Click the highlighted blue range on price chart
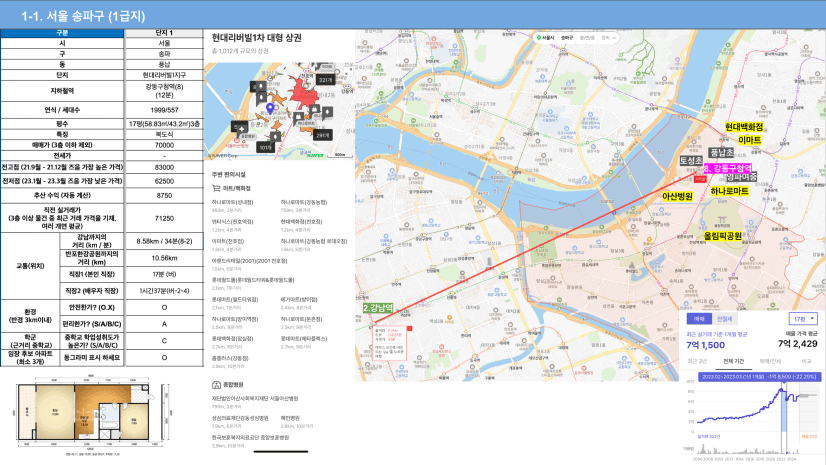This screenshot has height=465, width=826. pyautogui.click(x=784, y=413)
